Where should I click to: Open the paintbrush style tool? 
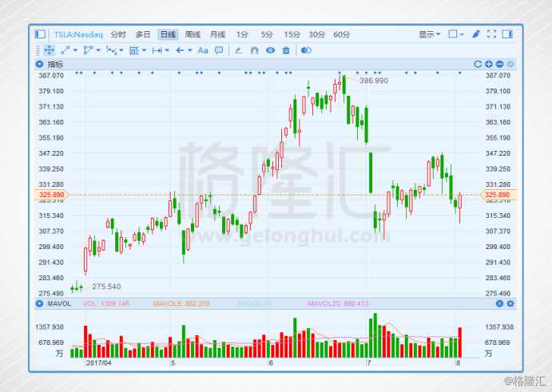tap(476, 34)
